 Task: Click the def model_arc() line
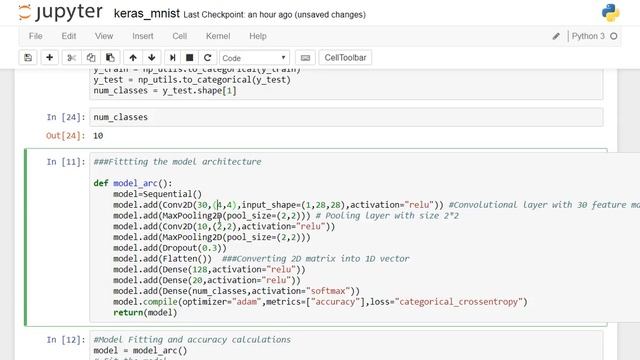coord(133,183)
